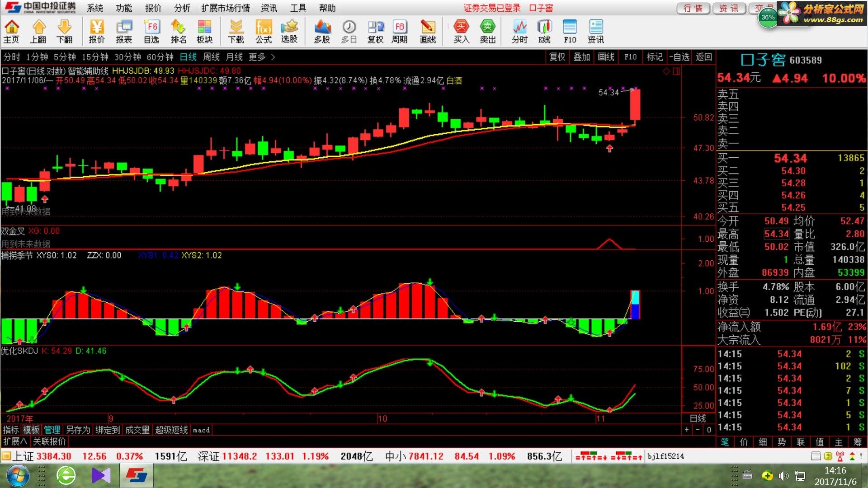Open the 帮助 menu
868x488 pixels.
point(327,8)
